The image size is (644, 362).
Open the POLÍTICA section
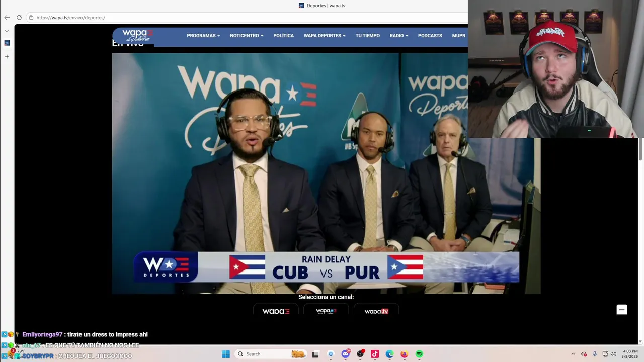[x=283, y=36]
